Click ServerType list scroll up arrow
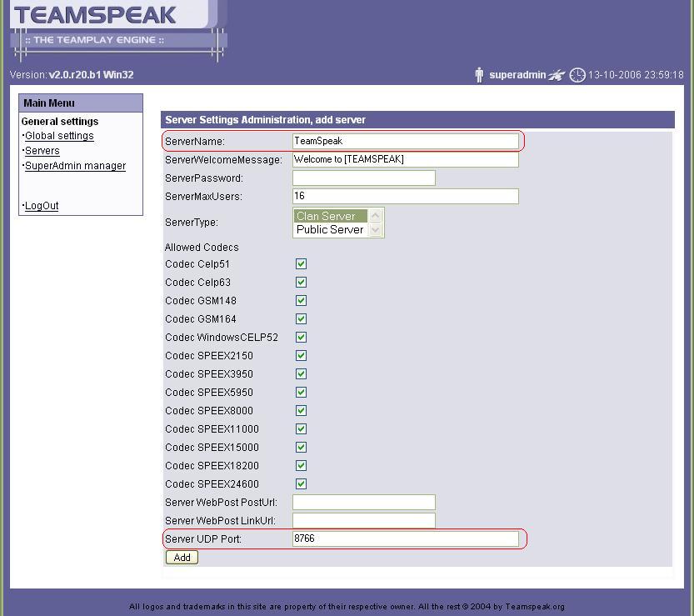The height and width of the screenshot is (616, 694). pyautogui.click(x=375, y=216)
